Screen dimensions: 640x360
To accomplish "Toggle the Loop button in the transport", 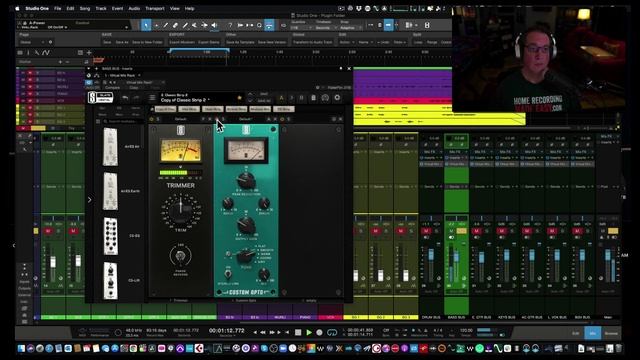I will [x=332, y=333].
